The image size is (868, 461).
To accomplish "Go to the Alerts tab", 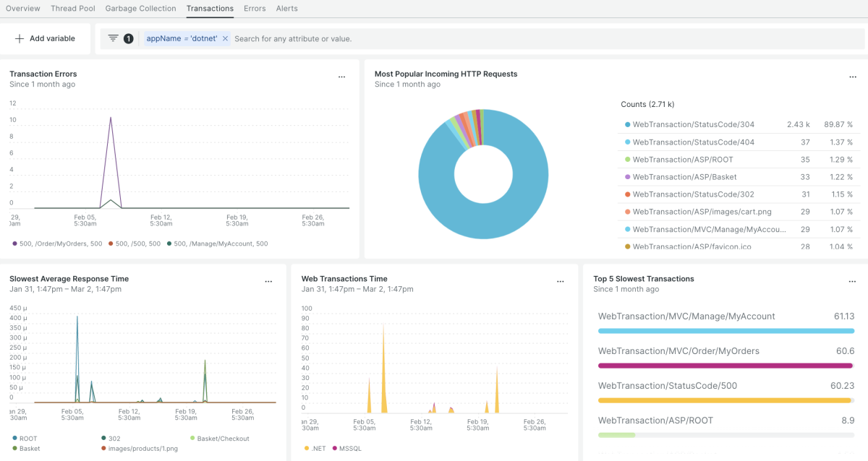I will click(286, 9).
